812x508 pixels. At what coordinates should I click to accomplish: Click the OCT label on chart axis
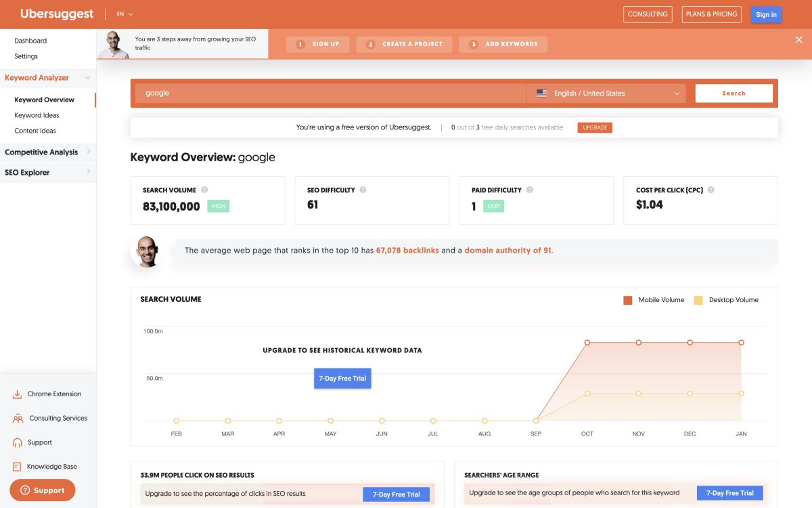click(x=587, y=433)
